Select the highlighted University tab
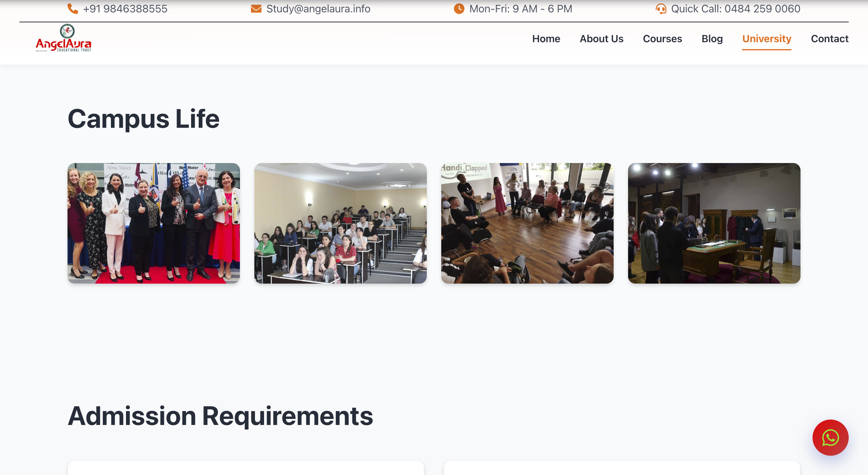 coord(766,39)
